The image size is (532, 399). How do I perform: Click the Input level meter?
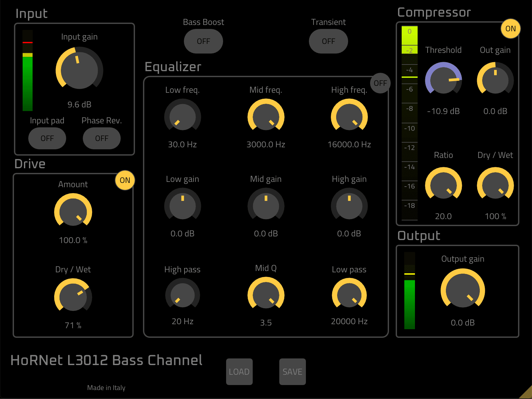(x=28, y=70)
